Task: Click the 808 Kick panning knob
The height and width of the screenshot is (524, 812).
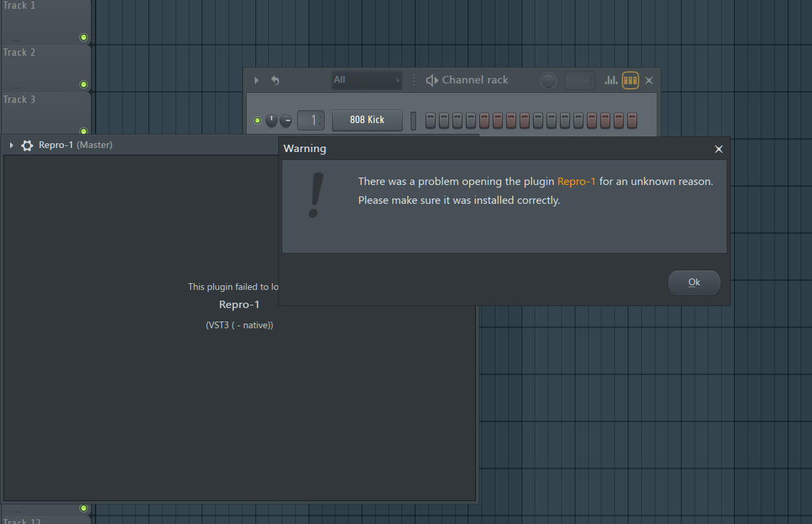Action: [x=272, y=120]
